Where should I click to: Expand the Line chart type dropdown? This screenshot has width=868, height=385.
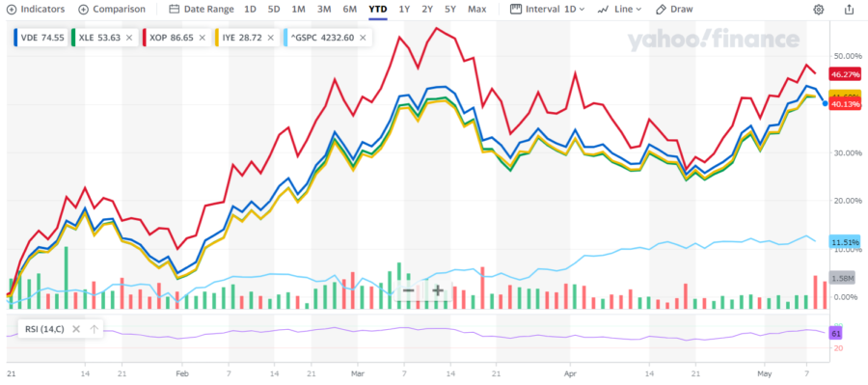tap(619, 10)
